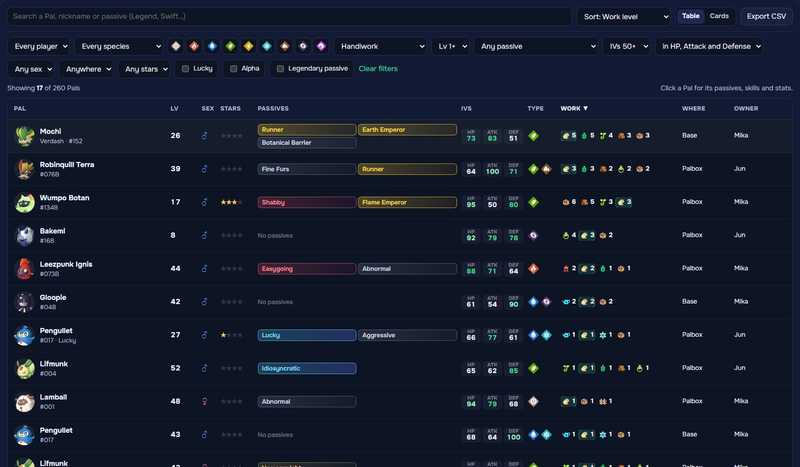Click Lifmunk #004's grass type icon
The height and width of the screenshot is (467, 800).
click(533, 368)
